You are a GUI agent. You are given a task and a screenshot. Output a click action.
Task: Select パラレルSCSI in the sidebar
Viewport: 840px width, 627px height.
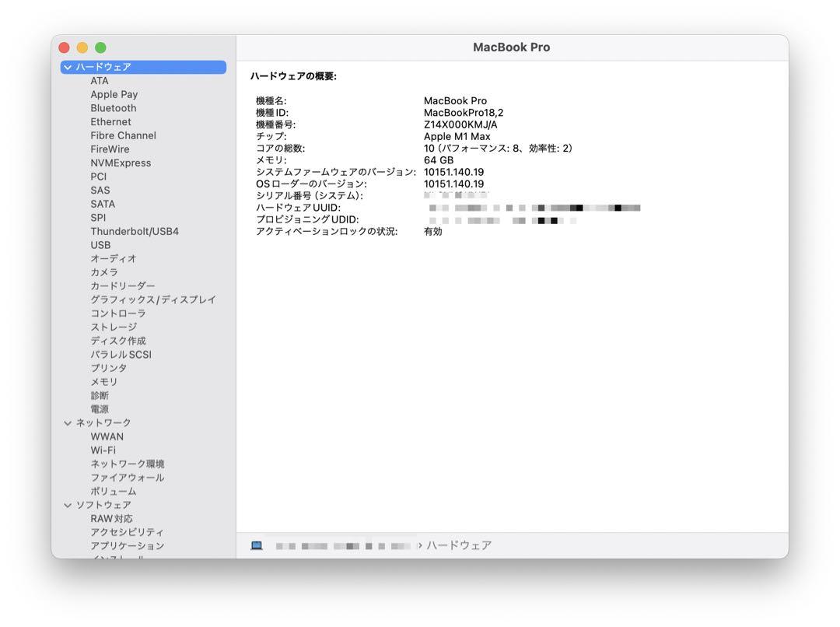point(121,354)
